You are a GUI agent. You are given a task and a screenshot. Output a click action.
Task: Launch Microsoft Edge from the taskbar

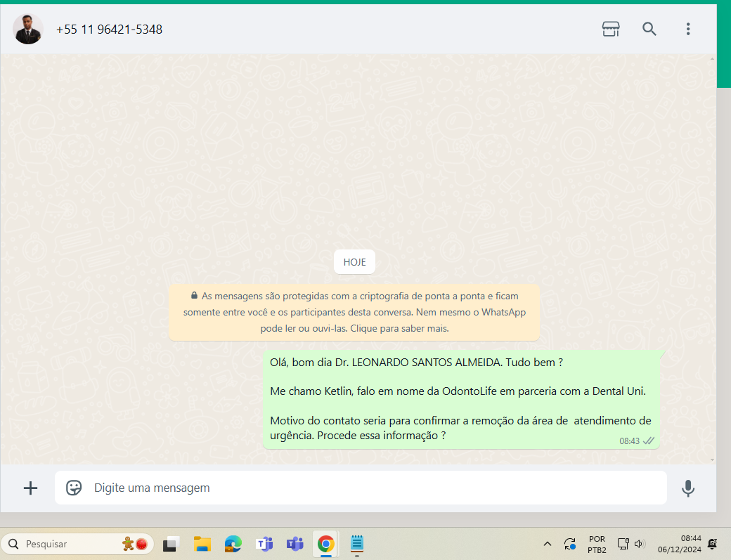233,544
